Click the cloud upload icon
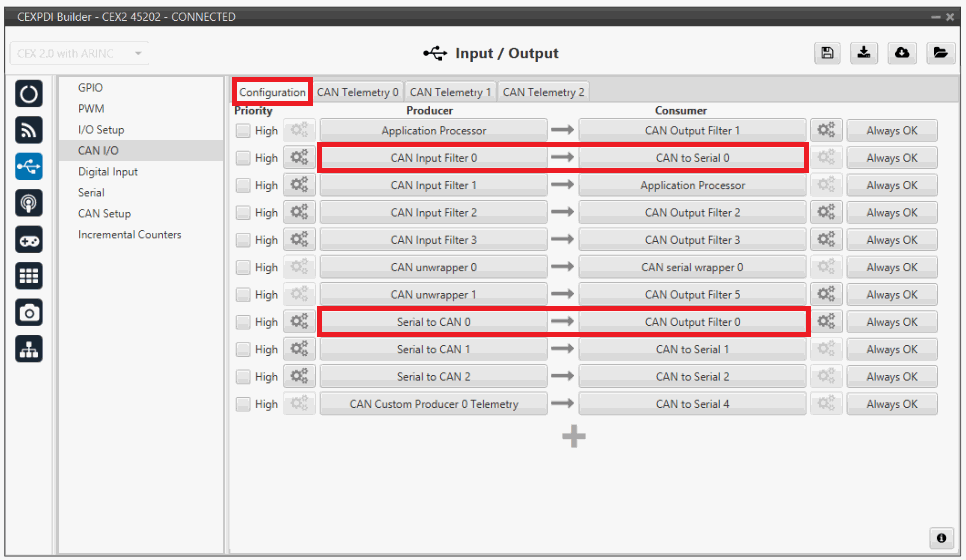This screenshot has height=560, width=966. coord(902,53)
